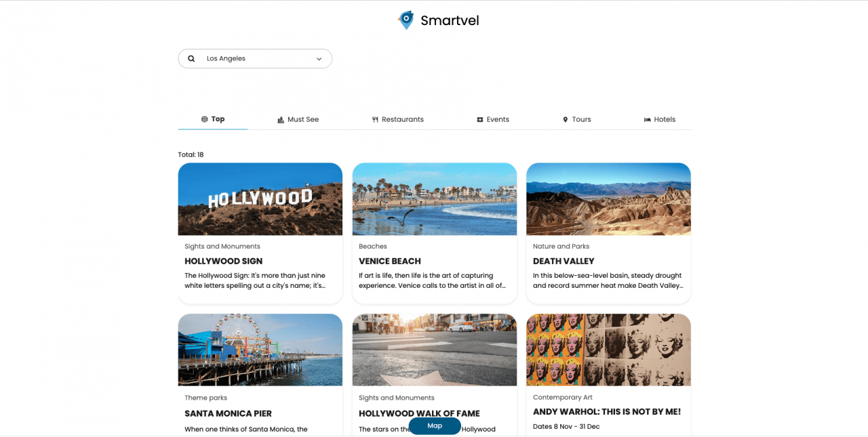The width and height of the screenshot is (868, 437).
Task: Click the Smartvel logo icon
Action: tap(406, 20)
